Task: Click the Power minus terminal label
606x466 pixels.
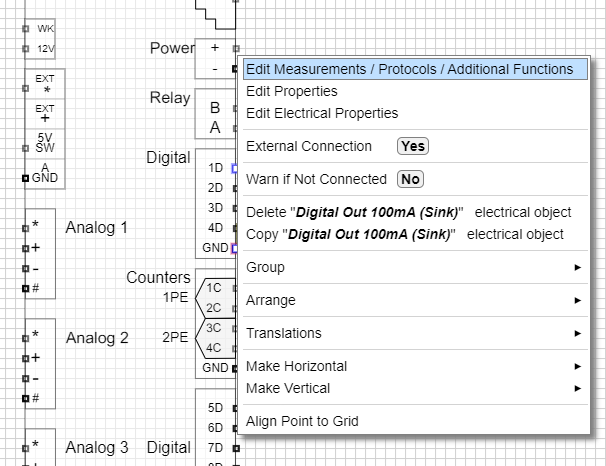Action: tap(215, 70)
